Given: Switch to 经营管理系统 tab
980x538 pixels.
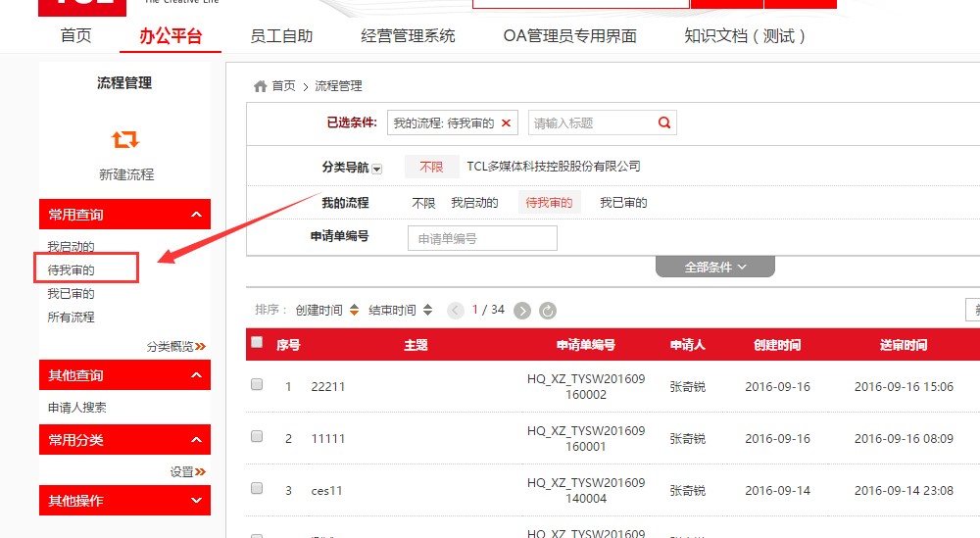Looking at the screenshot, I should tap(408, 35).
